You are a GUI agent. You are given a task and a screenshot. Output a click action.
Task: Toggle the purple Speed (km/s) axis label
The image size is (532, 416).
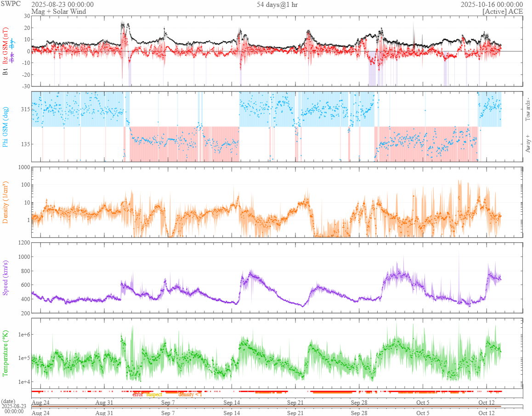pyautogui.click(x=5, y=278)
